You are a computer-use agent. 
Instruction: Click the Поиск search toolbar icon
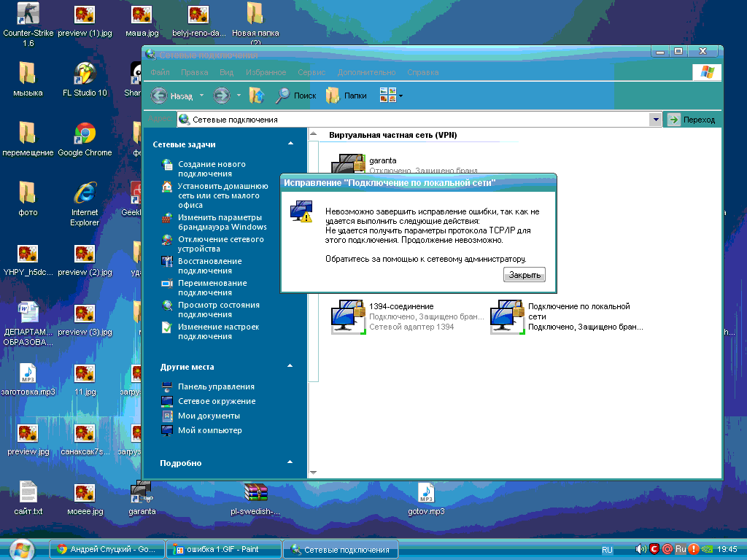[x=283, y=96]
